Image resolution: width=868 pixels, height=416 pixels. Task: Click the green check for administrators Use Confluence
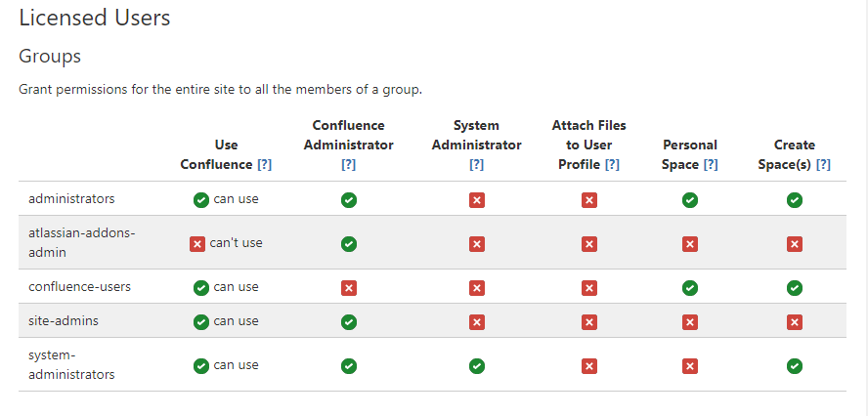[x=201, y=200]
